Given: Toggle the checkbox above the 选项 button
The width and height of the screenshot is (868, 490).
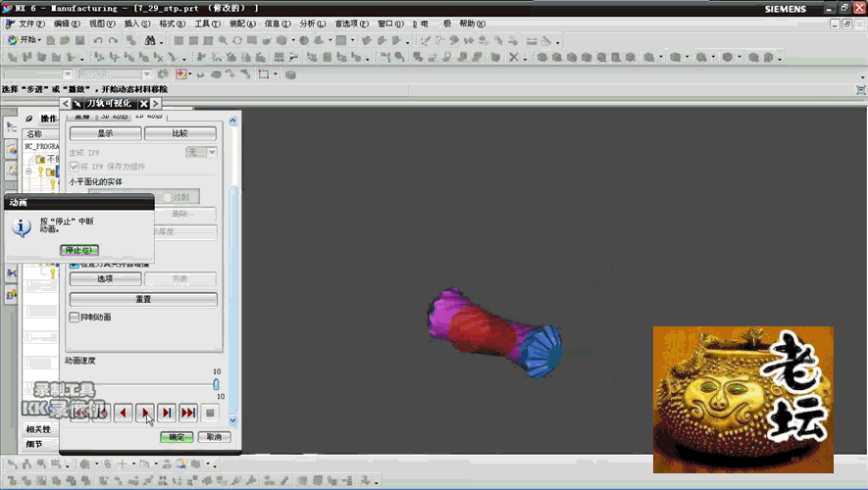Looking at the screenshot, I should pos(74,265).
